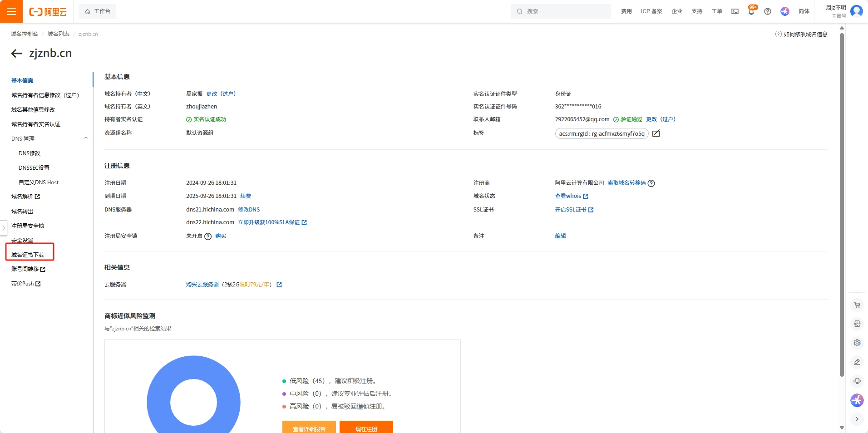This screenshot has width=868, height=433.
Task: Click the help question mark icon
Action: pyautogui.click(x=768, y=11)
